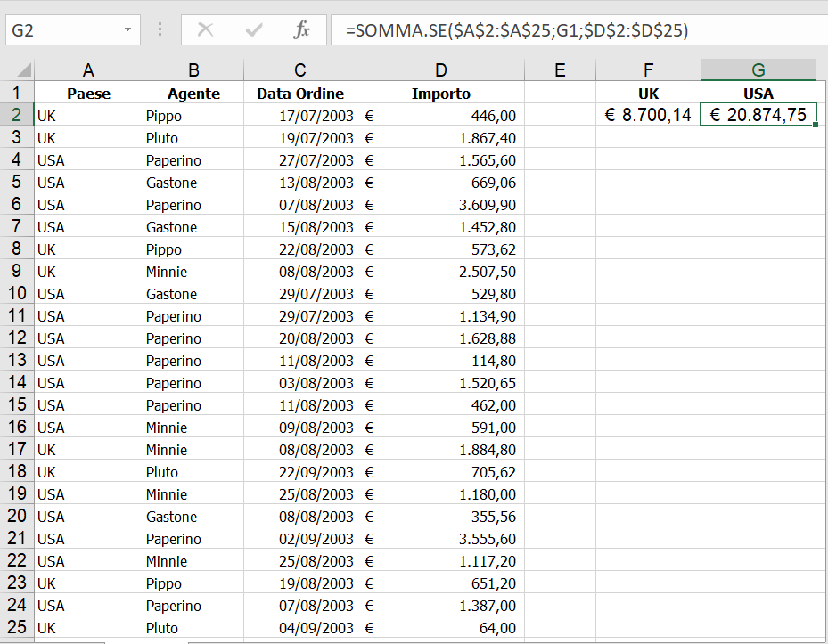The image size is (828, 644).
Task: Select column F header
Action: (649, 69)
